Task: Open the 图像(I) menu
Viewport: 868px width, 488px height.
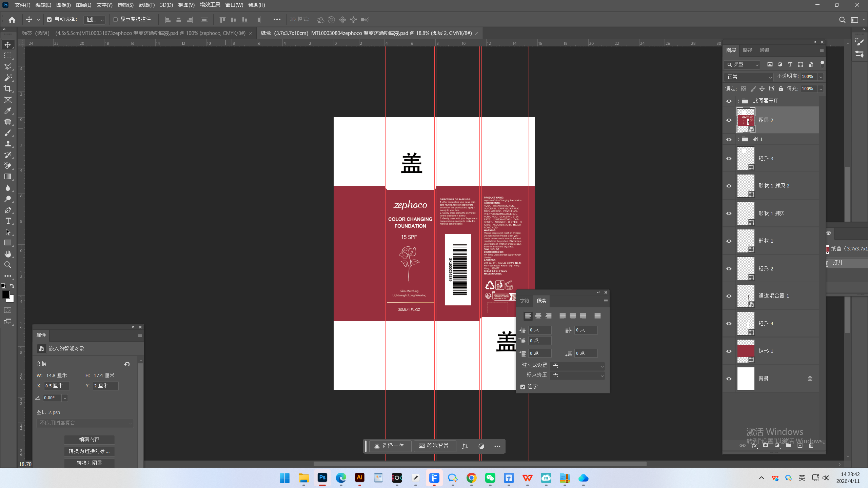Action: (x=63, y=5)
